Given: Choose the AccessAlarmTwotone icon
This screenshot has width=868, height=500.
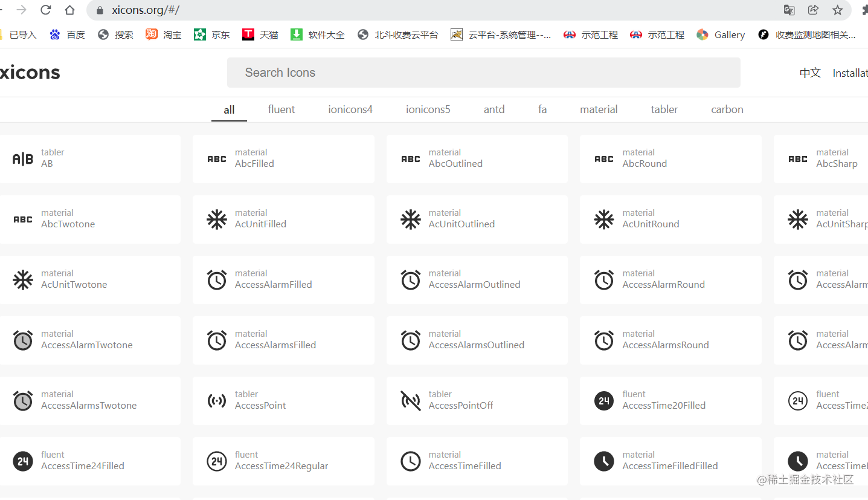Looking at the screenshot, I should point(23,340).
